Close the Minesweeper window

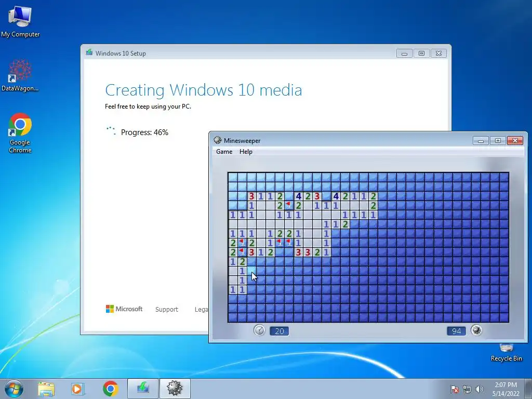515,140
